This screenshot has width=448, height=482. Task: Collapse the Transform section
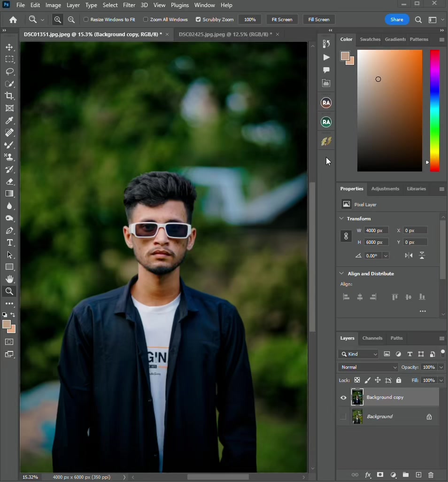(341, 218)
